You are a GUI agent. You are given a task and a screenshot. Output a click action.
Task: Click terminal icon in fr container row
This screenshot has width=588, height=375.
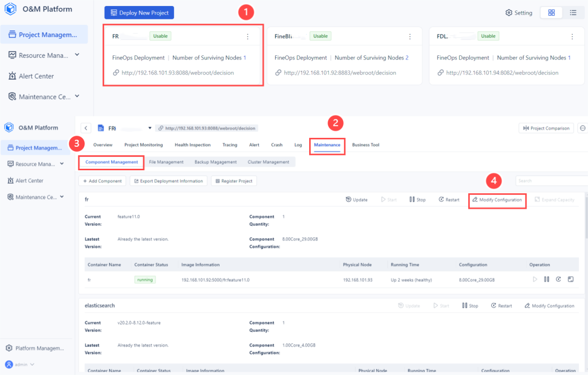[571, 280]
